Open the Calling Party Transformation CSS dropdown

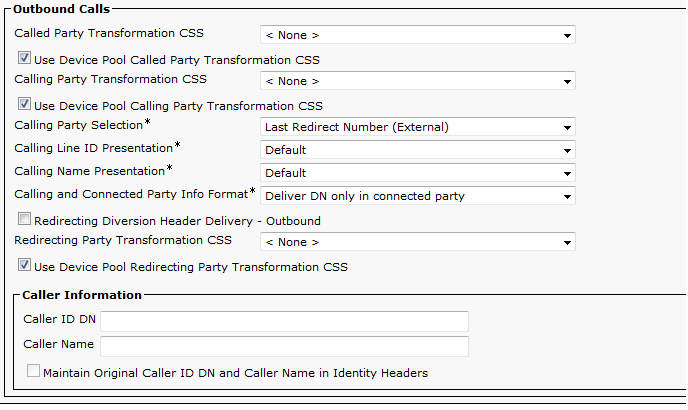417,81
